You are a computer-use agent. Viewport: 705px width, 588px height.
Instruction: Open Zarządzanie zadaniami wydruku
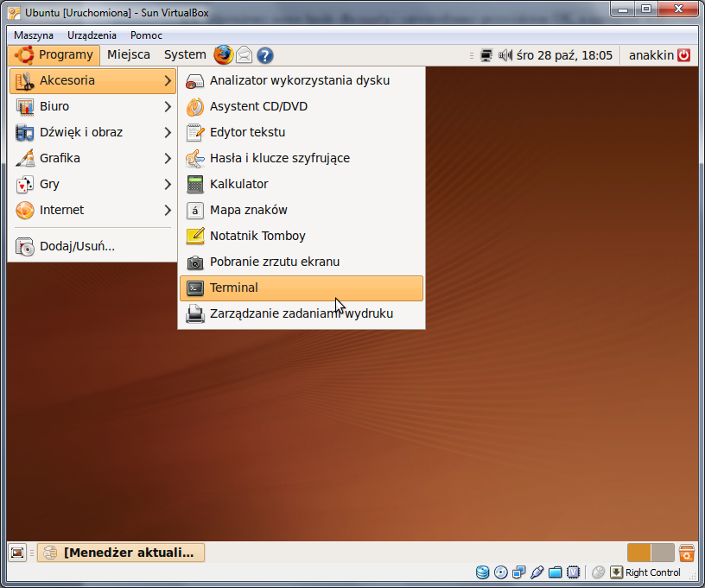(x=302, y=313)
